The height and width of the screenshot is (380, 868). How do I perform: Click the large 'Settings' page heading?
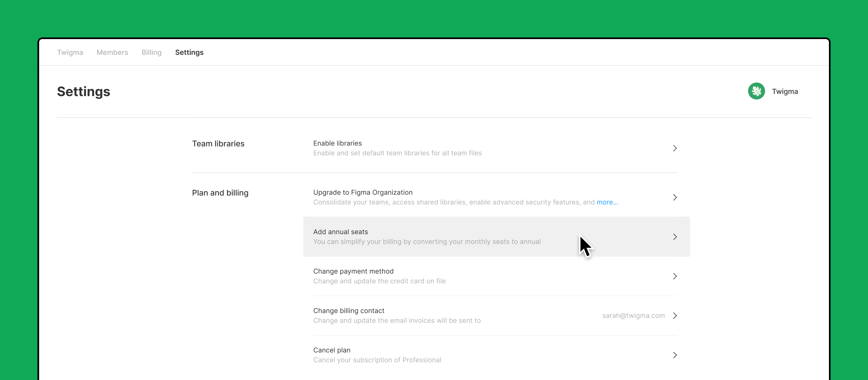(x=83, y=92)
